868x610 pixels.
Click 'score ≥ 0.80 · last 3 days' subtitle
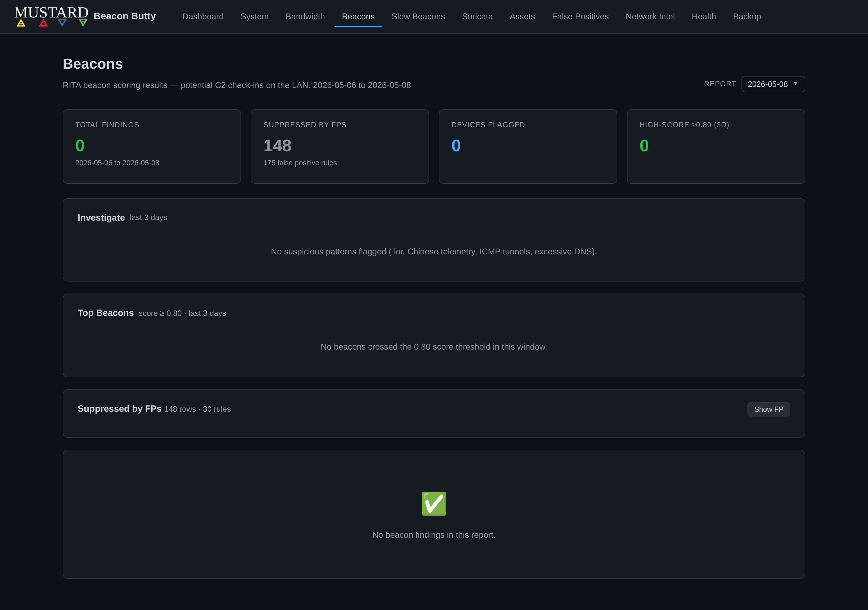pos(182,313)
